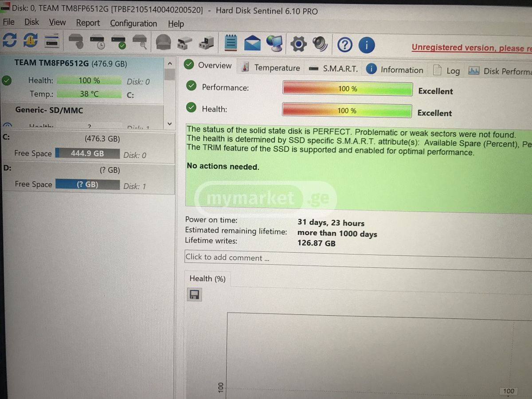
Task: Click the floppy disk save icon
Action: (194, 295)
